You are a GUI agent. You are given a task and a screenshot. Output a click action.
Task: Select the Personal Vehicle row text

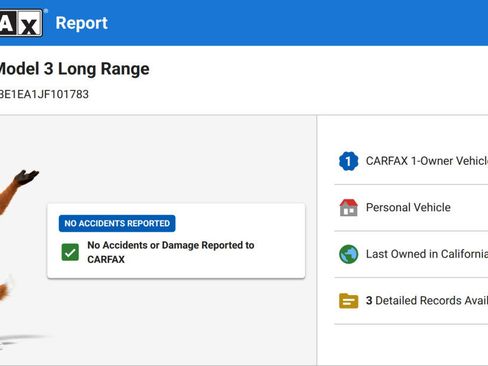click(x=408, y=207)
